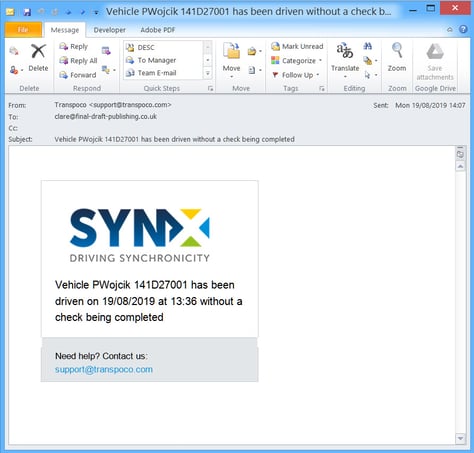Open the Tags dialog launcher
This screenshot has width=474, height=453.
(x=322, y=88)
